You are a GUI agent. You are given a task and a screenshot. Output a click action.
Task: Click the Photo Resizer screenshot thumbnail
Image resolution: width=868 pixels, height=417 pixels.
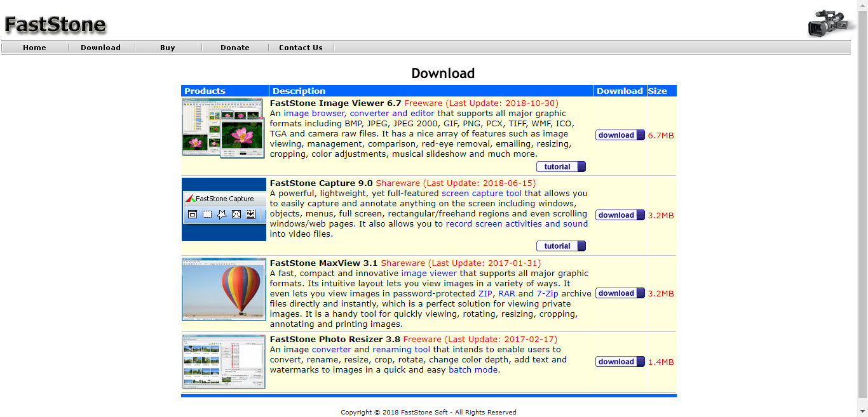pos(224,361)
